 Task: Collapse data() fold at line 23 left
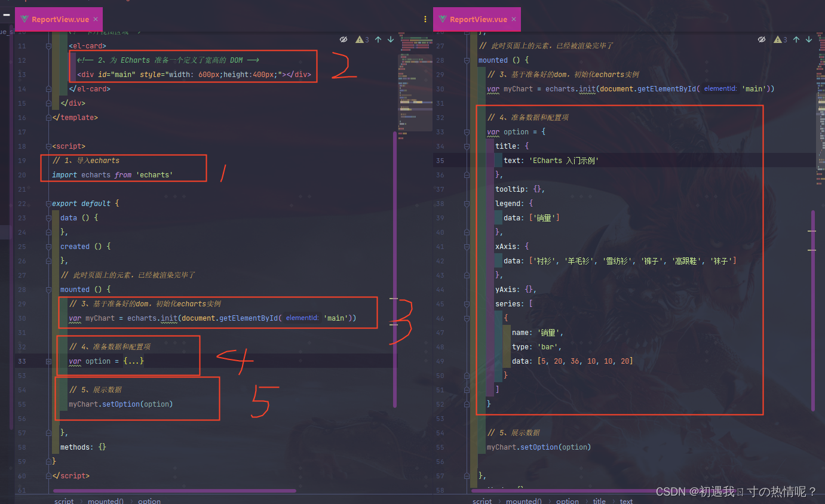(x=48, y=218)
